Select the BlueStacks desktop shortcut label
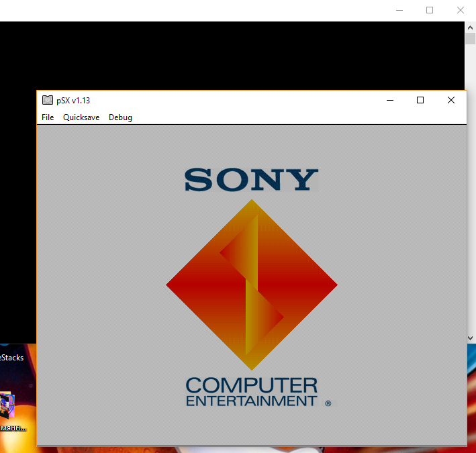The height and width of the screenshot is (453, 476). point(12,358)
